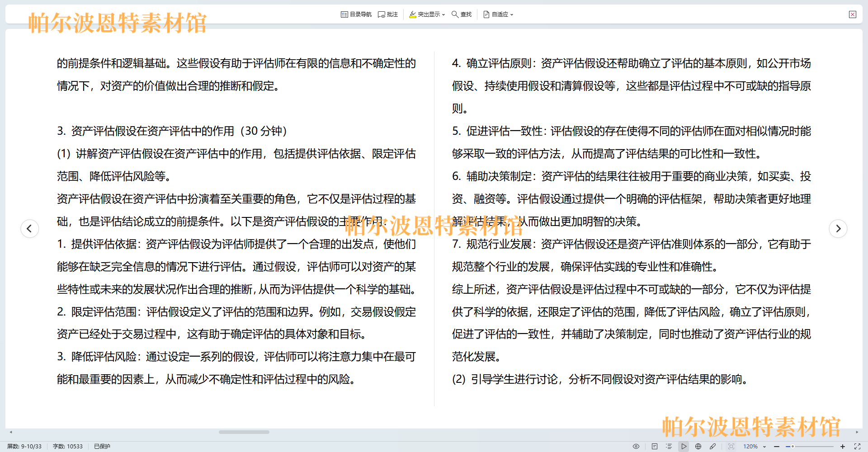
Task: Click the line starting 3. 降低评估风险
Action: [x=236, y=357]
